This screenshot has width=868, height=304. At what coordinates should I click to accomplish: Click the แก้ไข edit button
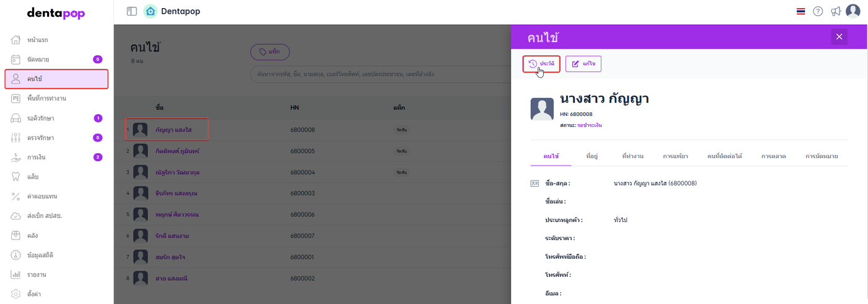(x=583, y=64)
